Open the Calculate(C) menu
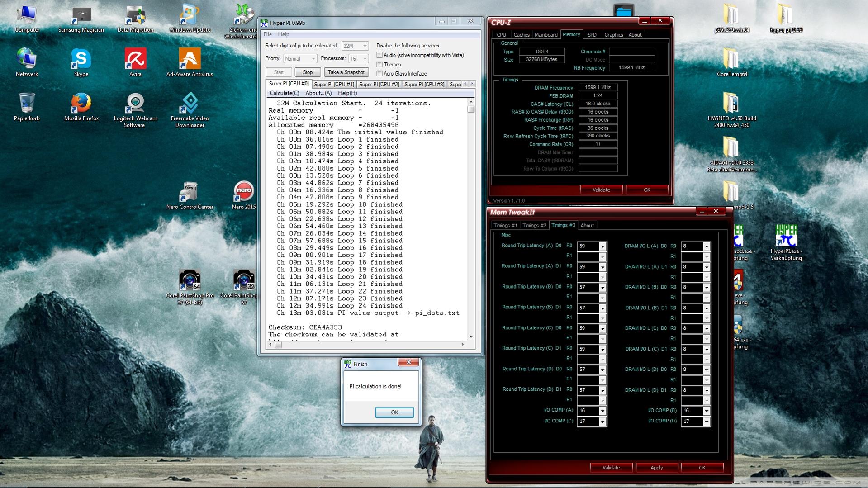This screenshot has width=868, height=488. pos(285,93)
